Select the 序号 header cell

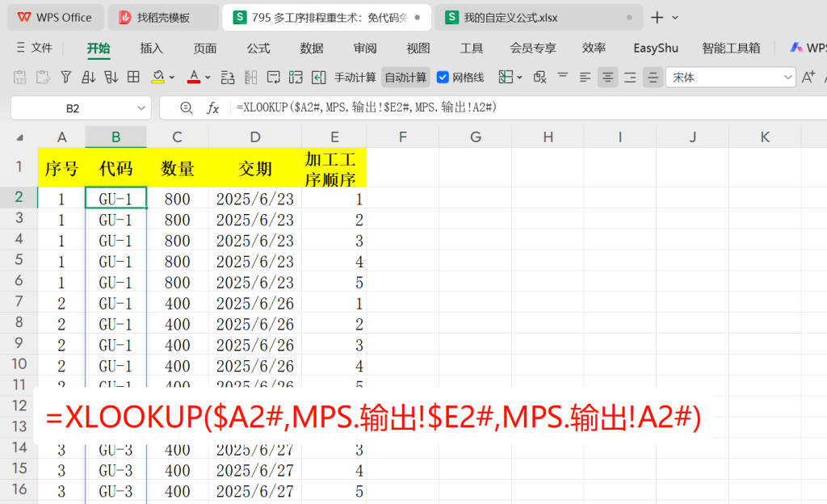tap(61, 168)
